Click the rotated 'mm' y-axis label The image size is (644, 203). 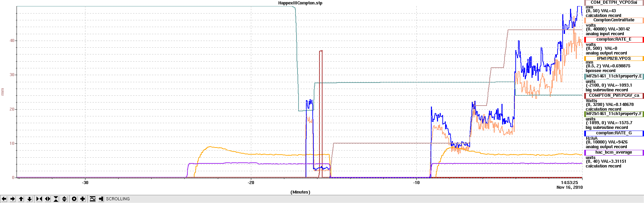(3, 92)
